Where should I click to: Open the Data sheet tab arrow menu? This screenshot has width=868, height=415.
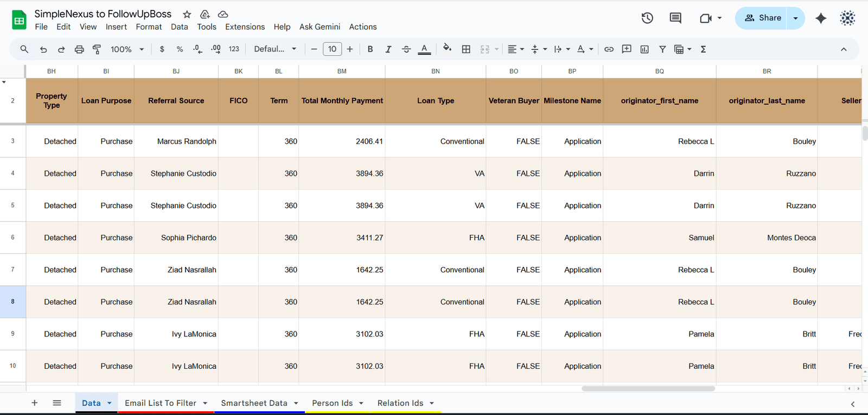tap(110, 403)
